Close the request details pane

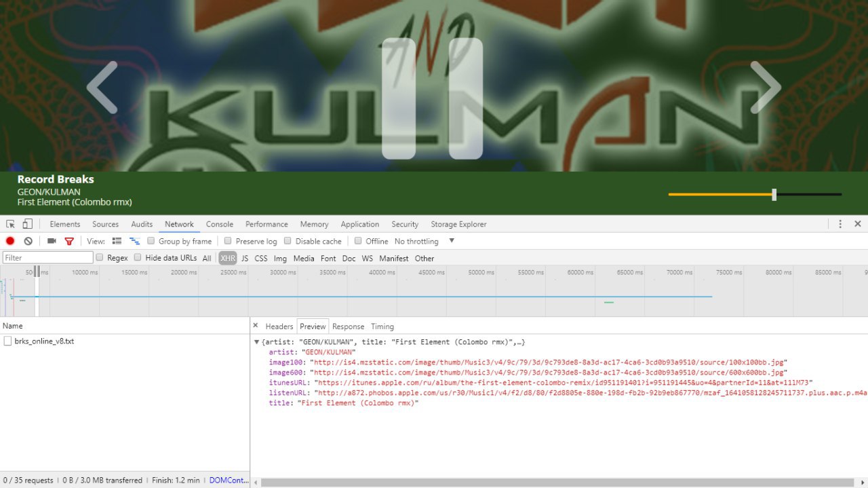click(x=256, y=326)
